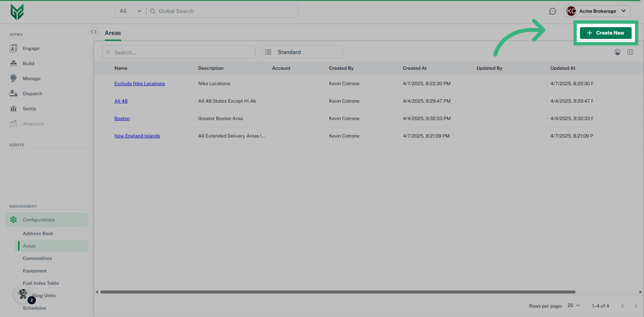Print the Areas table
The height and width of the screenshot is (317, 644).
coord(618,52)
